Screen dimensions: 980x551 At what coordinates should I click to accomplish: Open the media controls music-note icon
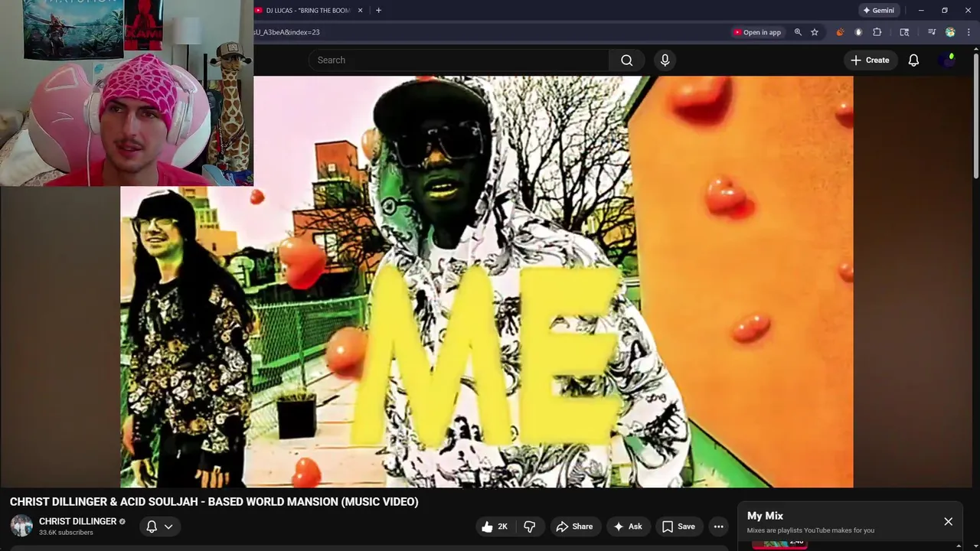[x=932, y=32]
